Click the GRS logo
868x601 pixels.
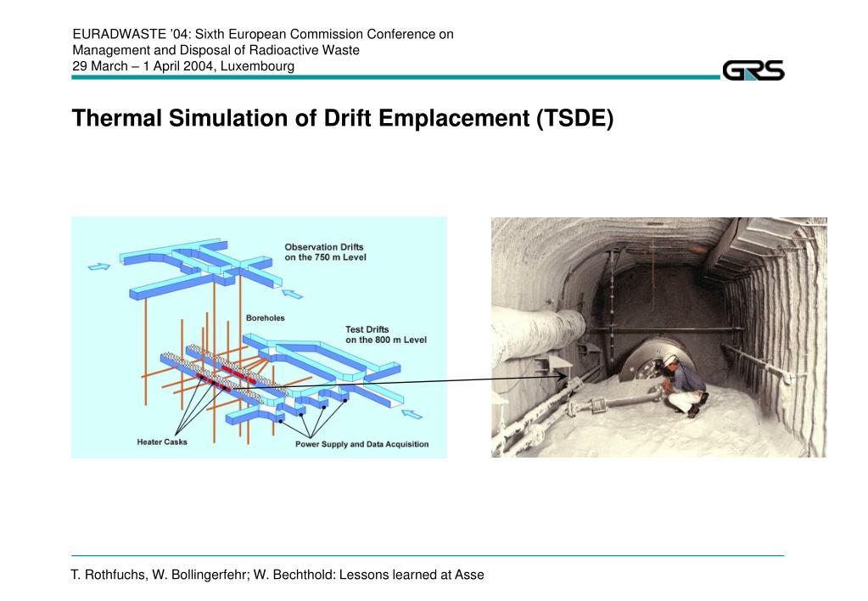pyautogui.click(x=753, y=70)
